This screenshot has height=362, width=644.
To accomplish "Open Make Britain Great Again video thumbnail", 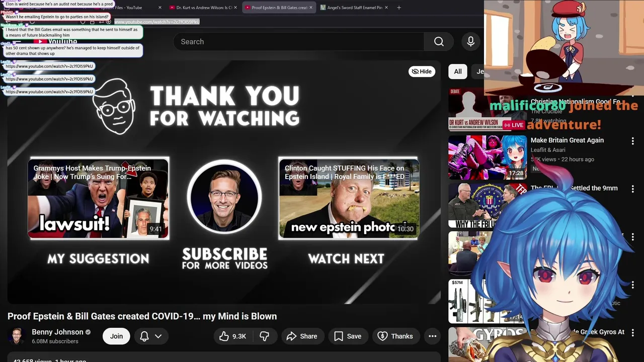I will click(488, 157).
